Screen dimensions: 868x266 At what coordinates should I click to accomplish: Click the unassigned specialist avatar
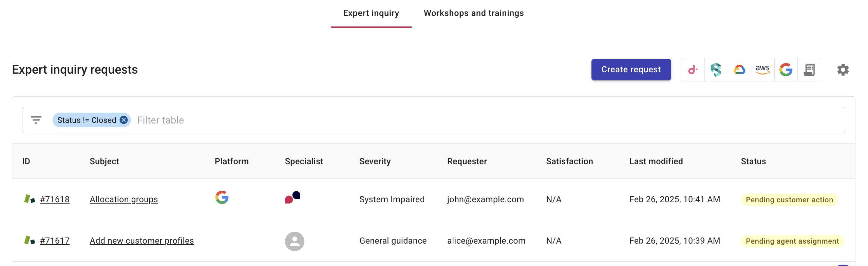pos(295,241)
